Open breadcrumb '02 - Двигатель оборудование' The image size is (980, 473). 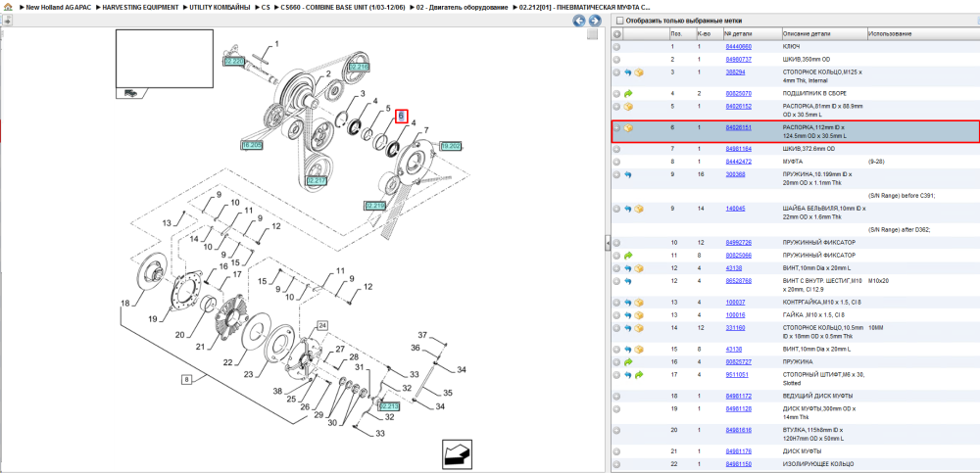coord(464,7)
